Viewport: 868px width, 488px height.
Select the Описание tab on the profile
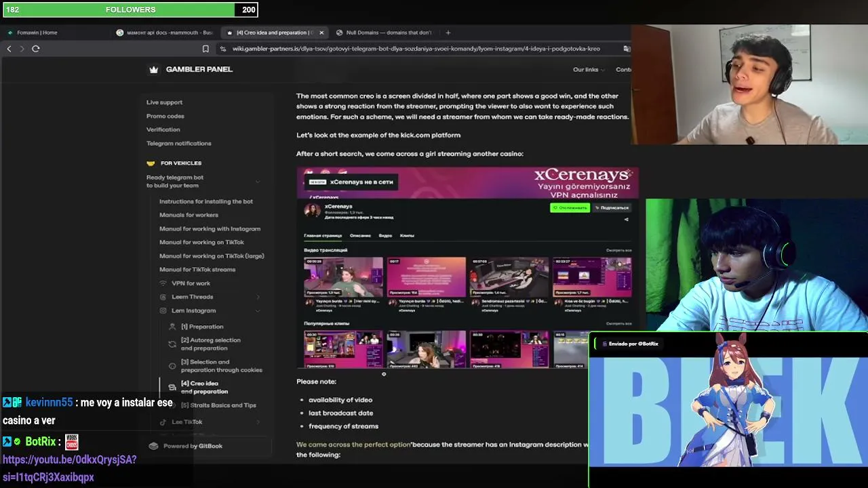pyautogui.click(x=360, y=236)
